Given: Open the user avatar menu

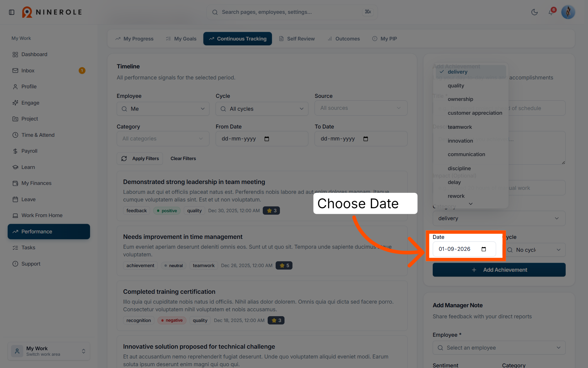Looking at the screenshot, I should tap(568, 12).
